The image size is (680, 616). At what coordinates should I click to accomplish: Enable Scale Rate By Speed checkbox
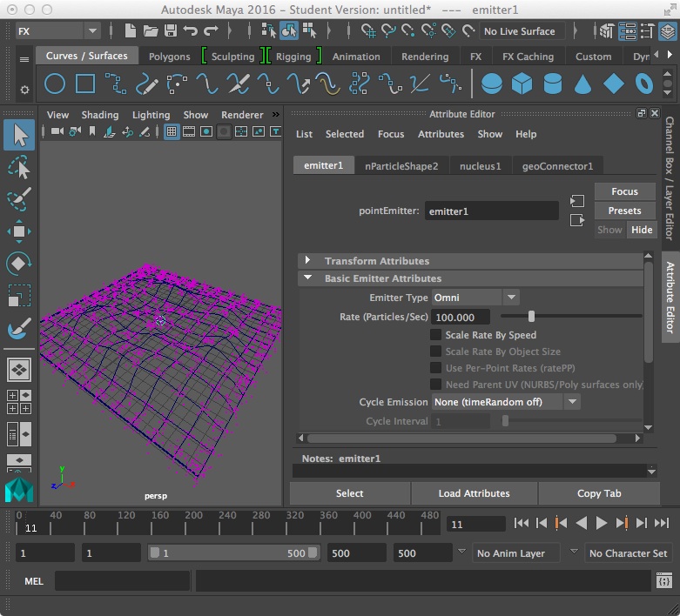436,335
